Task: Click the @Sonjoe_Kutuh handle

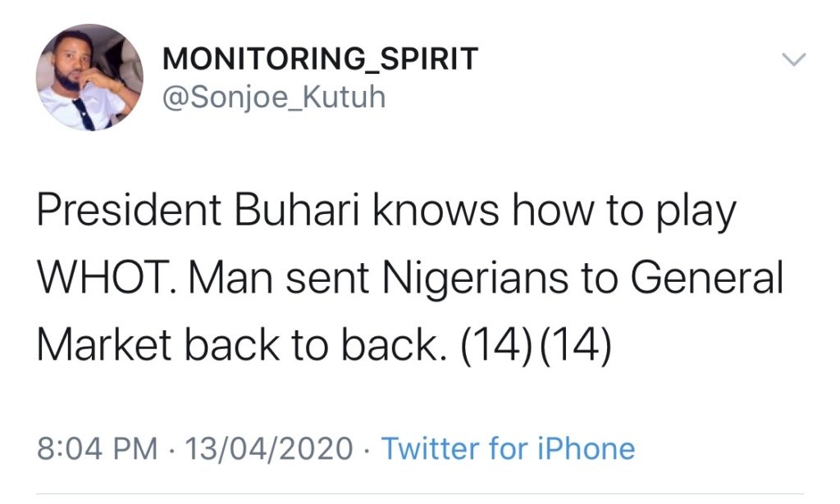Action: click(274, 98)
